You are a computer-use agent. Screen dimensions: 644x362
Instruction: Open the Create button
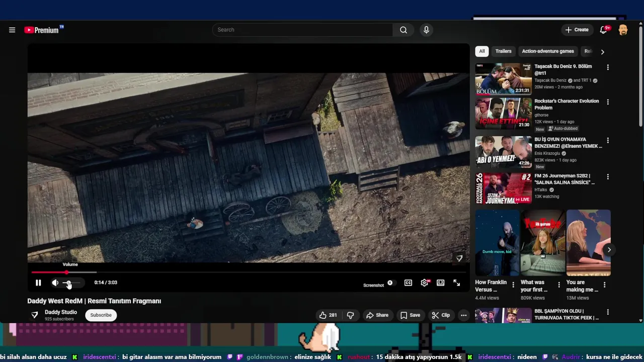577,30
